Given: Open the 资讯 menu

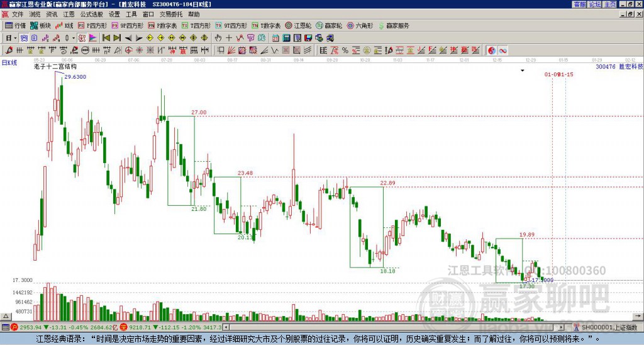Looking at the screenshot, I should (52, 14).
